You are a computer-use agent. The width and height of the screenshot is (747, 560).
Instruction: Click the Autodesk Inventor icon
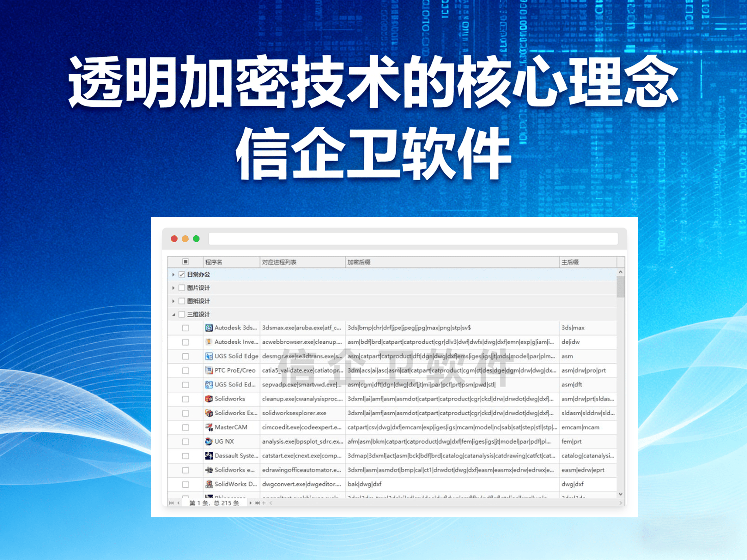[209, 342]
